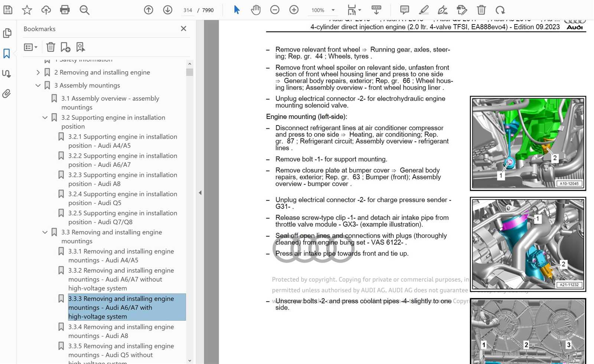Viewport: 594px width, 364px height.
Task: Open the stamp tool
Action: pyautogui.click(x=462, y=10)
